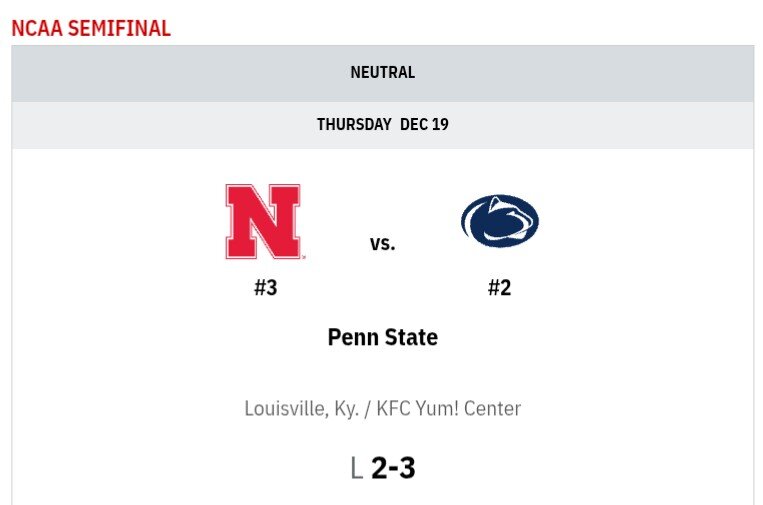Click the L loss indicator
The width and height of the screenshot is (763, 505).
click(x=356, y=467)
